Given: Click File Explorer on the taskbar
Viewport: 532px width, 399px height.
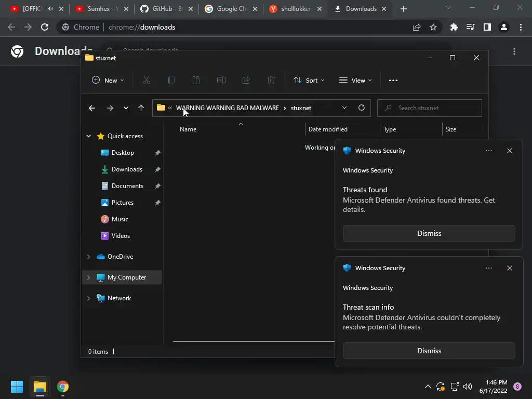Looking at the screenshot, I should click(x=40, y=387).
